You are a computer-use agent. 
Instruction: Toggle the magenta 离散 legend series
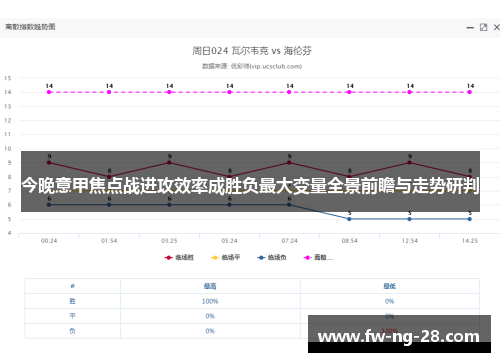(318, 257)
